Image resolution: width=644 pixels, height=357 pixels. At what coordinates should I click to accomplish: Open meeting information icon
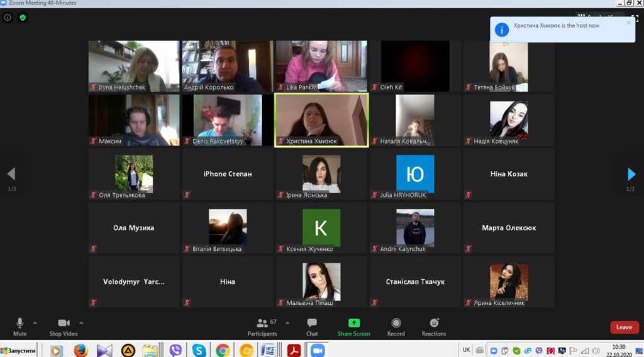point(8,18)
